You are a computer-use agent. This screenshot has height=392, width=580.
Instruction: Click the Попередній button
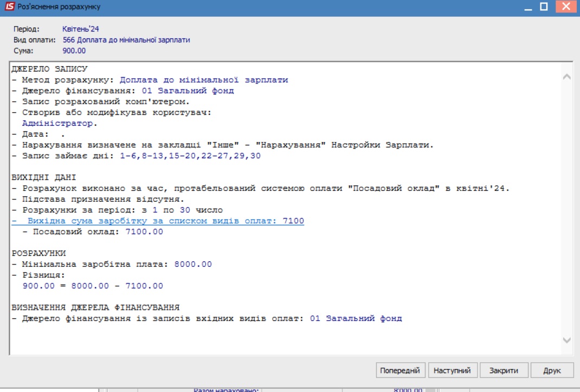(x=400, y=370)
